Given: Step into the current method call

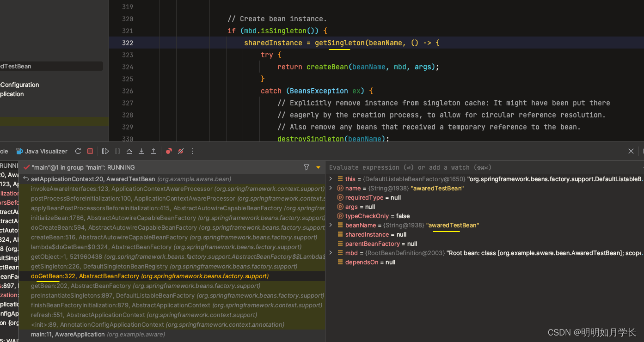Looking at the screenshot, I should click(141, 151).
